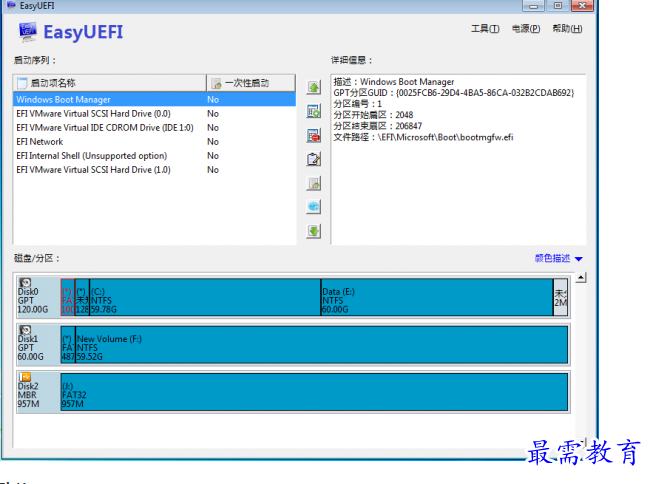649x484 pixels.
Task: Open the 工具(T) menu
Action: pos(485,29)
